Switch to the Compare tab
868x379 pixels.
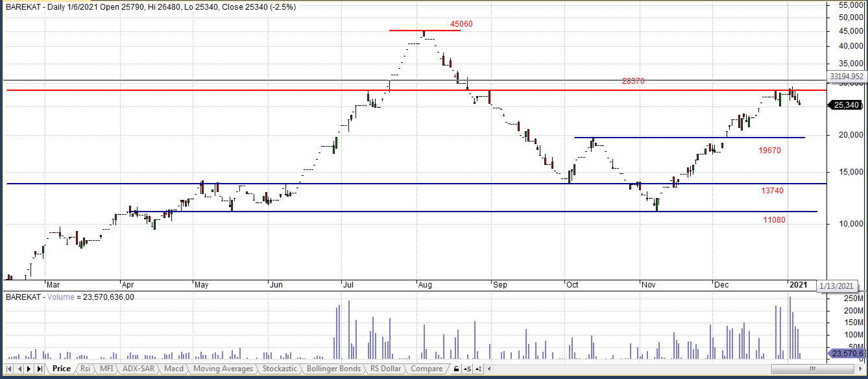pos(427,369)
